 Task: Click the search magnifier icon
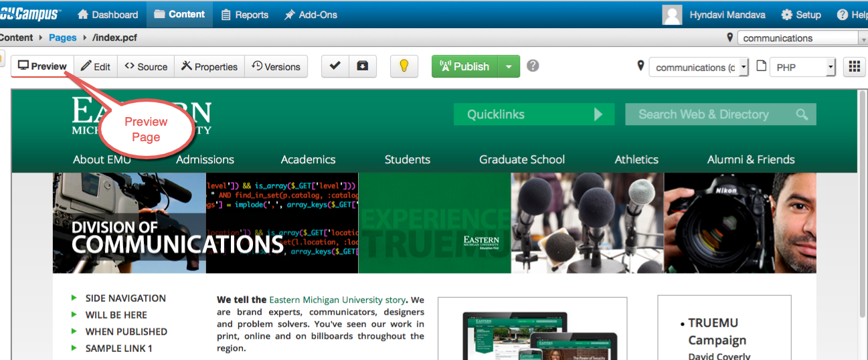(802, 114)
